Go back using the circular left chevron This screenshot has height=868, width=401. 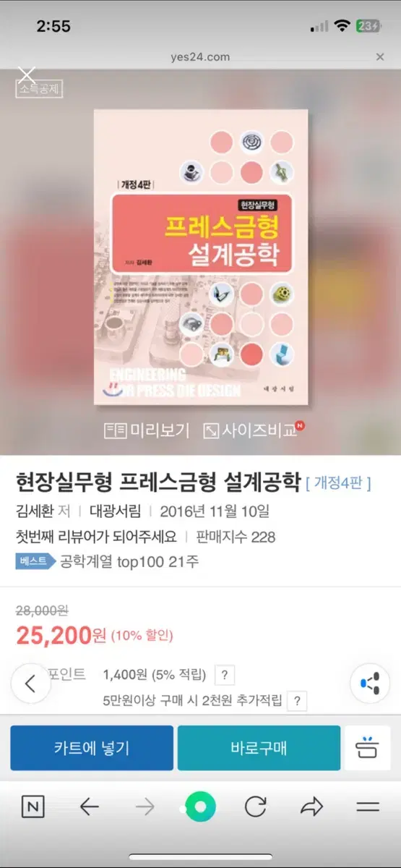coord(30,684)
